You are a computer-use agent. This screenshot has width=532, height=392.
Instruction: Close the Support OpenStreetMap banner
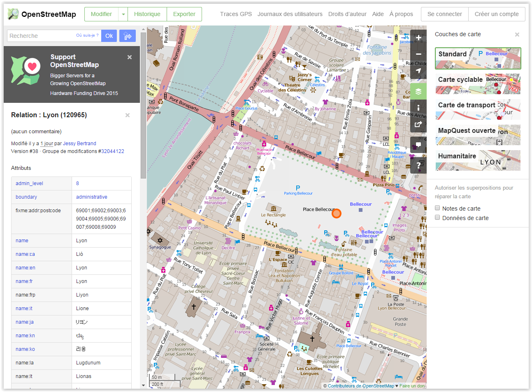coord(130,57)
